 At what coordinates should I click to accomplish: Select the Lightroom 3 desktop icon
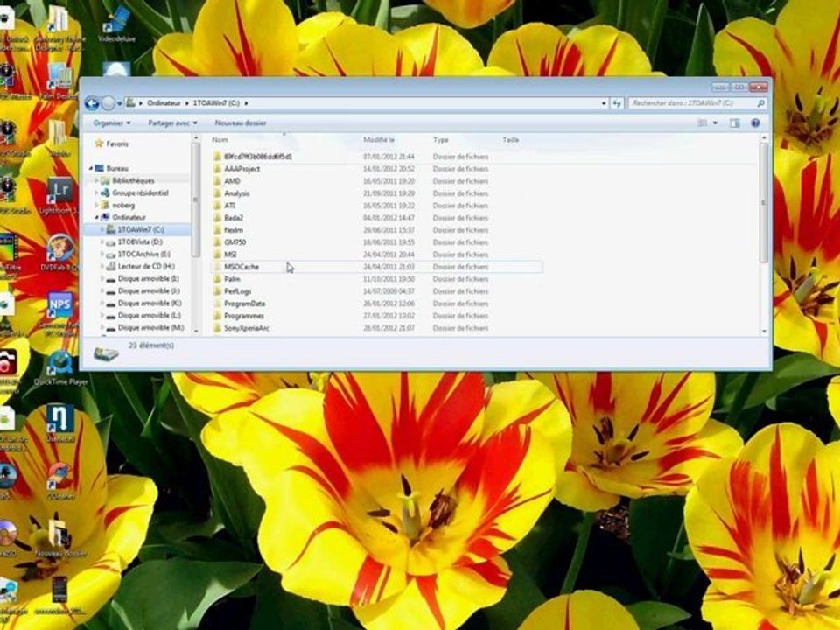tap(59, 197)
